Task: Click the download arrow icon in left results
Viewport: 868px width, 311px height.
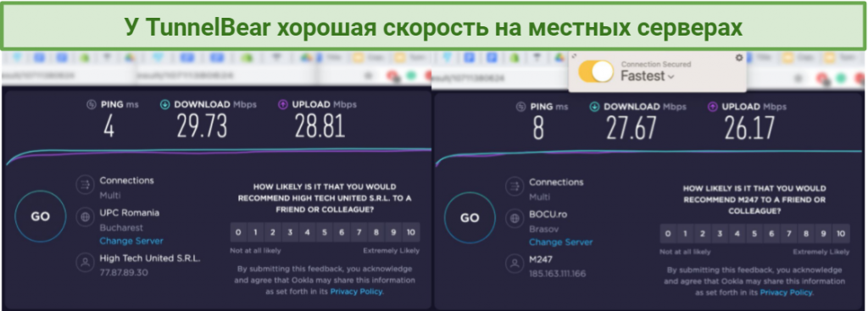Action: (x=165, y=104)
